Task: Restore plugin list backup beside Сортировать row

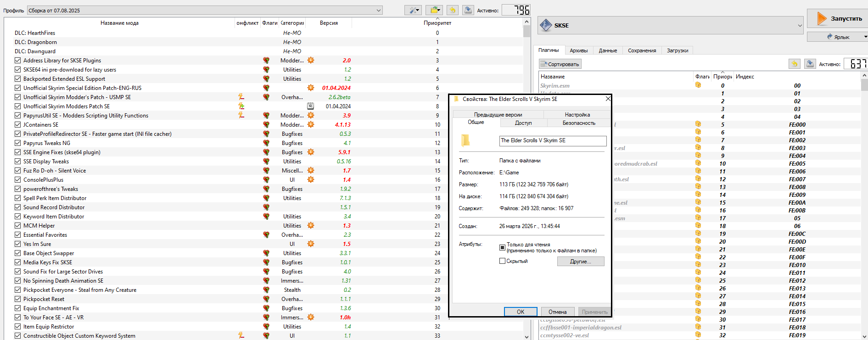Action: coord(795,64)
